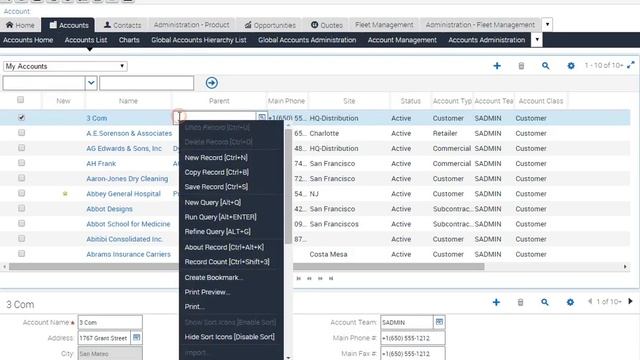The width and height of the screenshot is (640, 360).
Task: Open the Account Management view link
Action: tap(402, 40)
